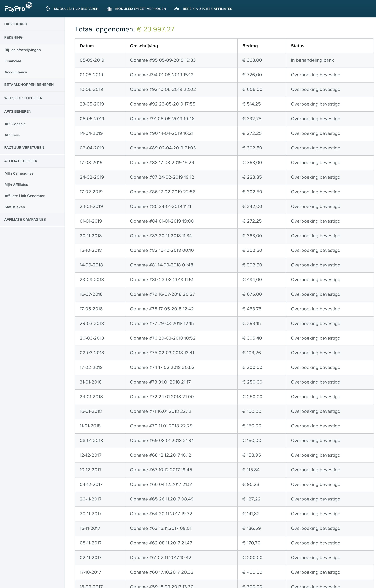This screenshot has width=376, height=588.
Task: Open Accountancy sidebar item
Action: click(16, 72)
